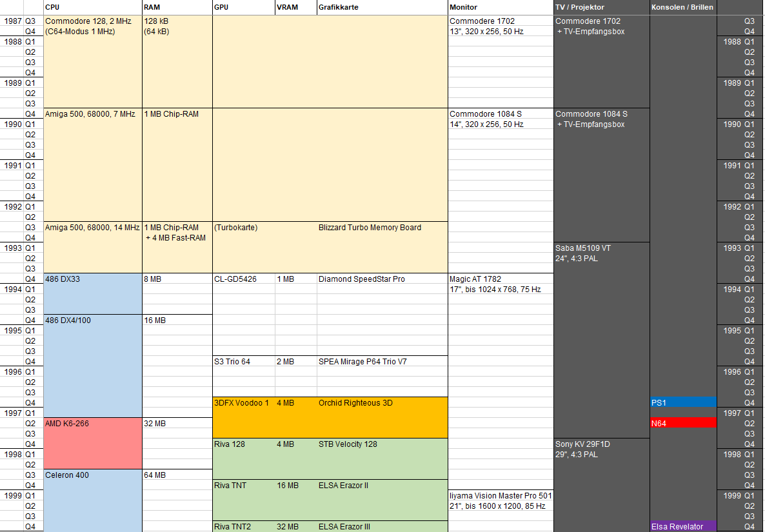Click the '29", 4:3 PAL' cell
765x532 pixels.
click(602, 454)
